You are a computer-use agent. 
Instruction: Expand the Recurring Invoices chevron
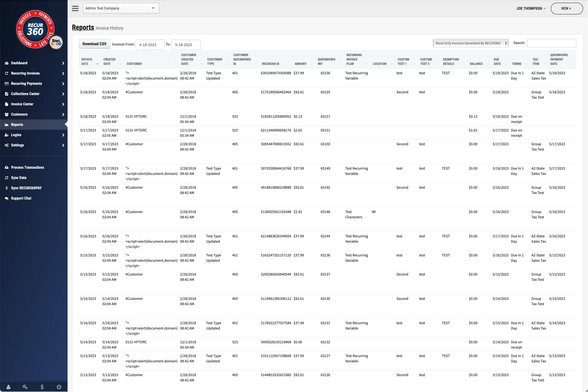tap(63, 73)
